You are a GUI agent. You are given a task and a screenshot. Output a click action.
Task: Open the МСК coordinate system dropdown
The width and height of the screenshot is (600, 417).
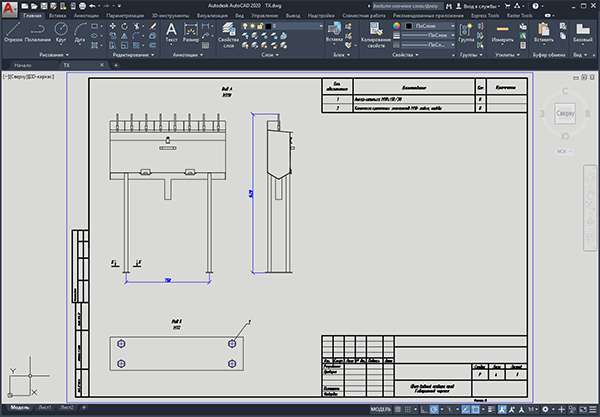(x=564, y=151)
